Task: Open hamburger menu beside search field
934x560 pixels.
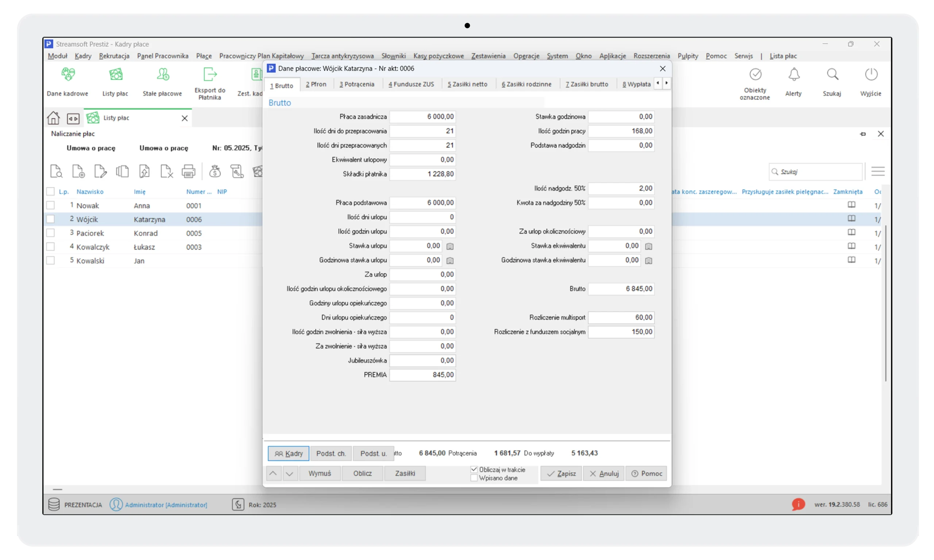Action: (878, 172)
